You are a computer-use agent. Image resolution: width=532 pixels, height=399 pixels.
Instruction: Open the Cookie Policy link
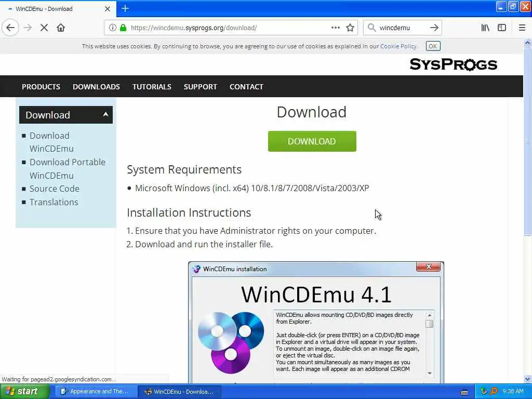coord(398,46)
